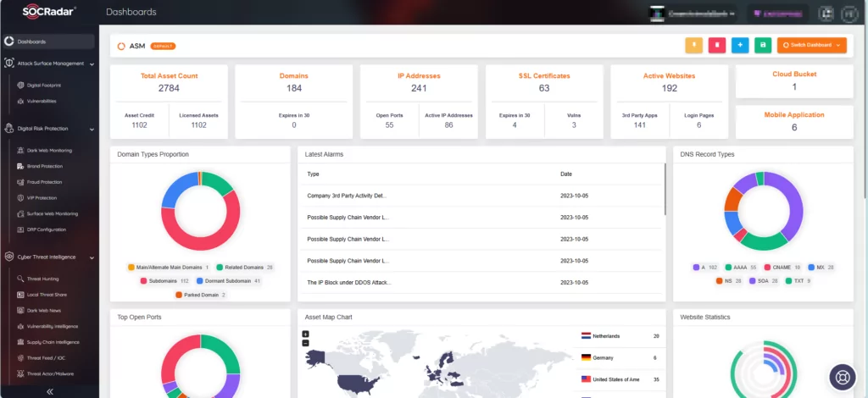868x398 pixels.
Task: Click the Threat Feed / IOC icon
Action: point(21,357)
